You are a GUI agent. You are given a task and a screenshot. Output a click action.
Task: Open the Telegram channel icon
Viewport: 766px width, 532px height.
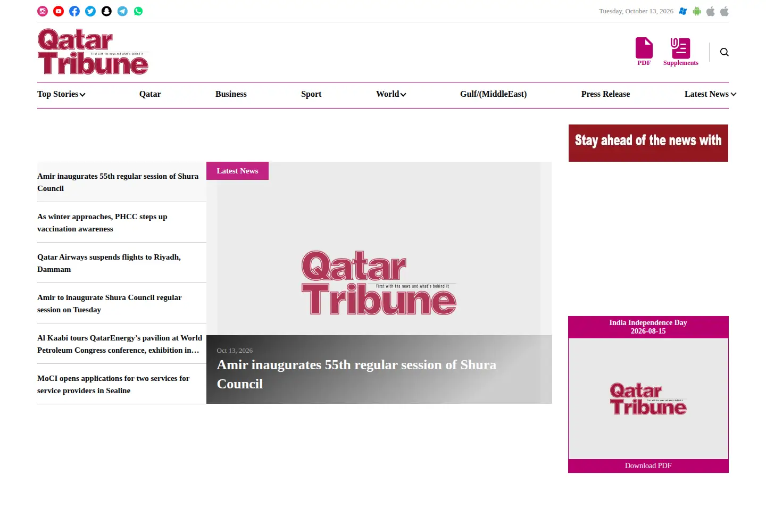click(x=122, y=11)
